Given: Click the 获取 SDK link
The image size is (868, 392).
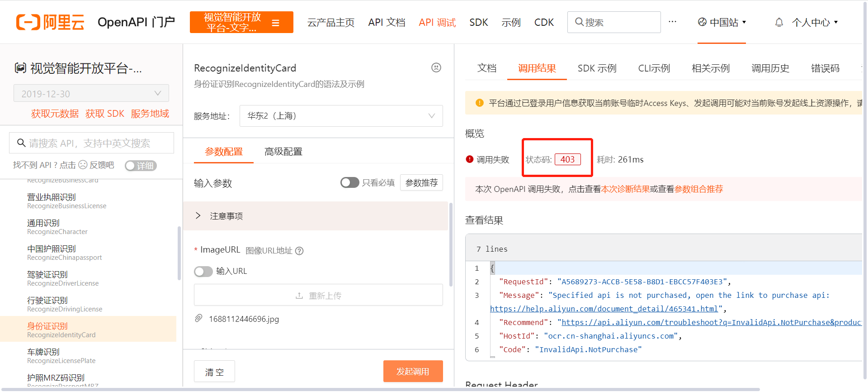Looking at the screenshot, I should pos(105,114).
